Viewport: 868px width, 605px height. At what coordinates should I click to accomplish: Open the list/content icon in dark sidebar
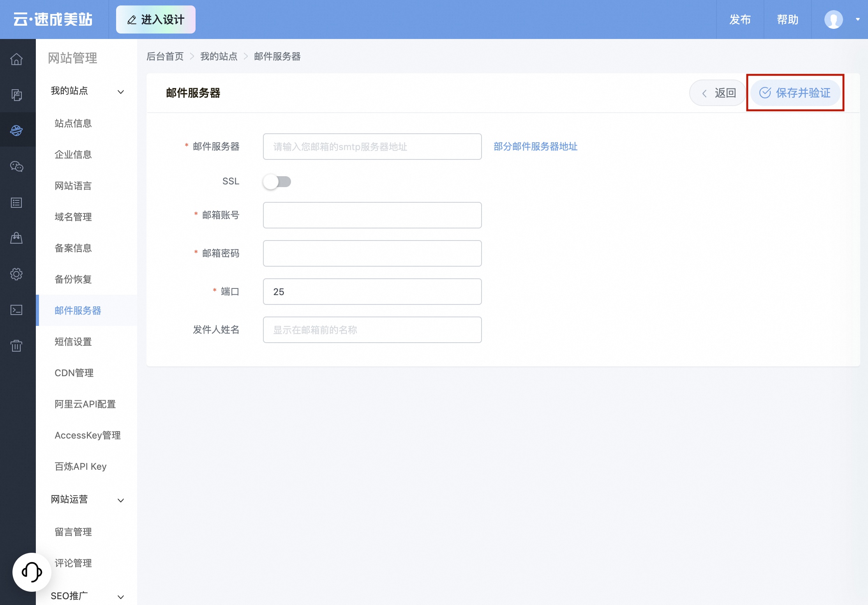(x=16, y=203)
